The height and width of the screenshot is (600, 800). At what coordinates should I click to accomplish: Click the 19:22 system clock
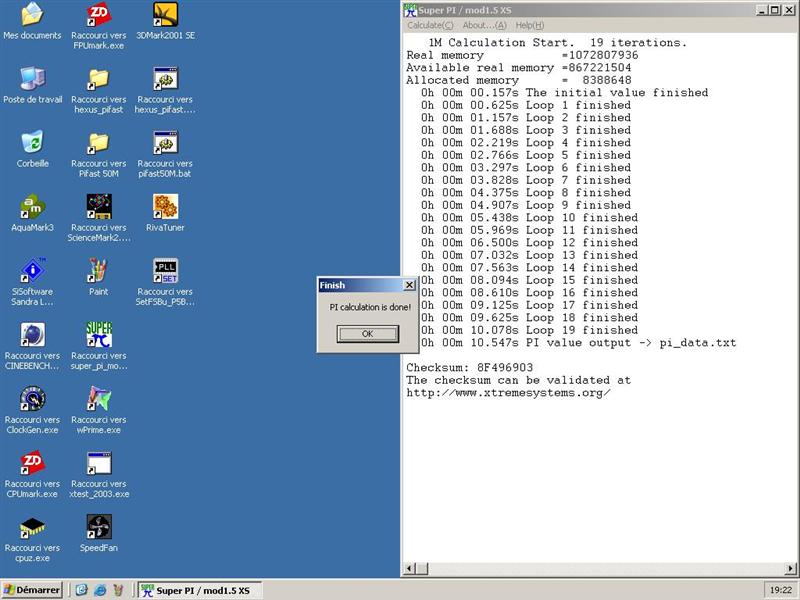(781, 590)
